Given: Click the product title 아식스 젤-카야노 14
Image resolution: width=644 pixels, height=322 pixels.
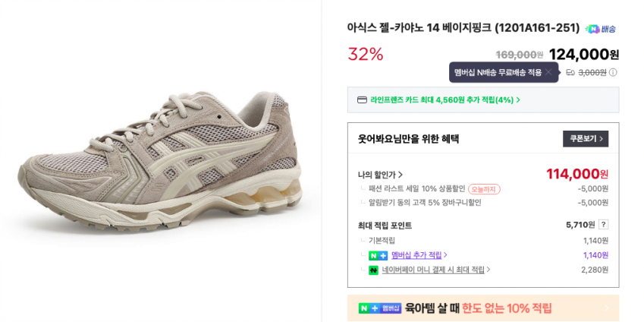Looking at the screenshot, I should pos(463,28).
